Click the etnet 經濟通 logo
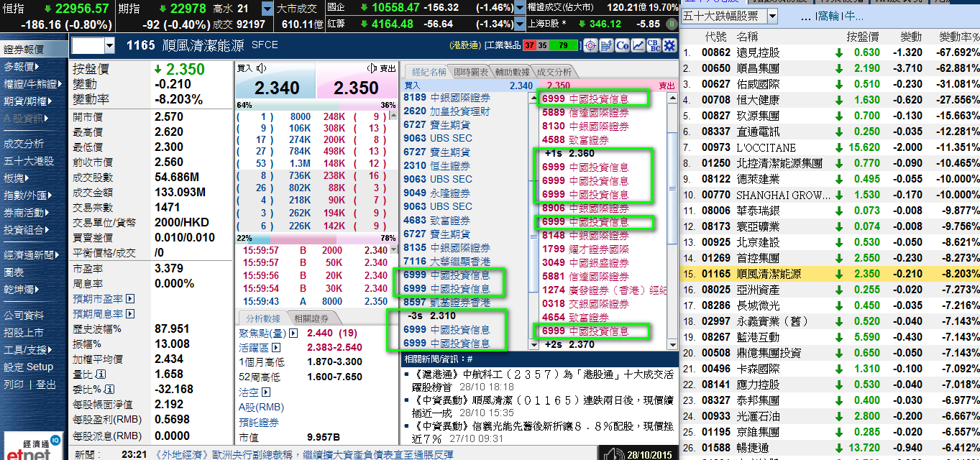This screenshot has height=460, width=980. [x=32, y=446]
